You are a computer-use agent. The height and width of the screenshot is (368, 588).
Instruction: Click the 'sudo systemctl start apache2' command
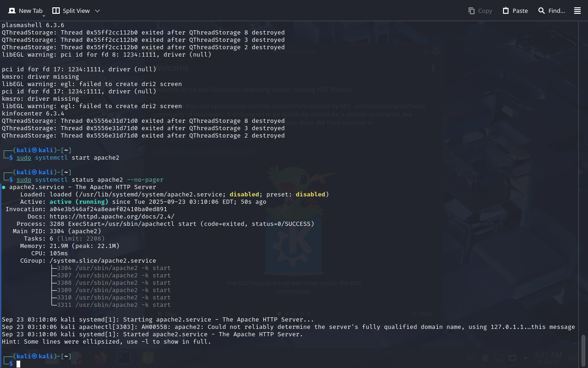[x=68, y=158]
